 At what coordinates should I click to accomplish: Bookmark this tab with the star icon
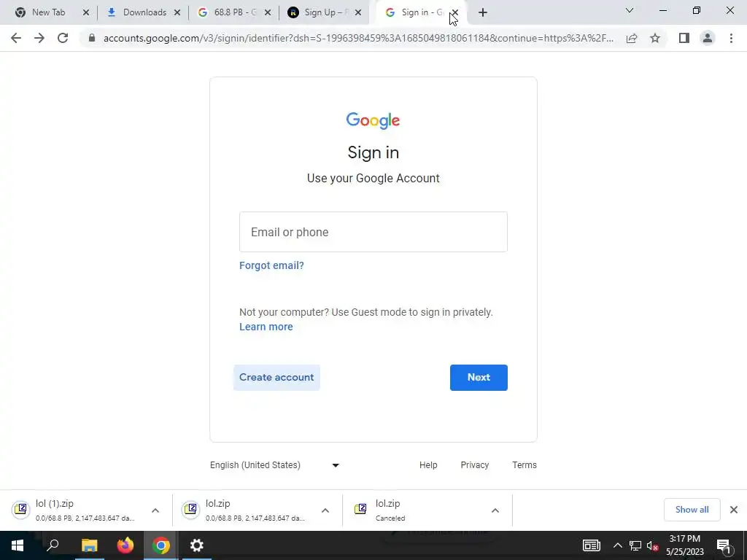pos(655,38)
